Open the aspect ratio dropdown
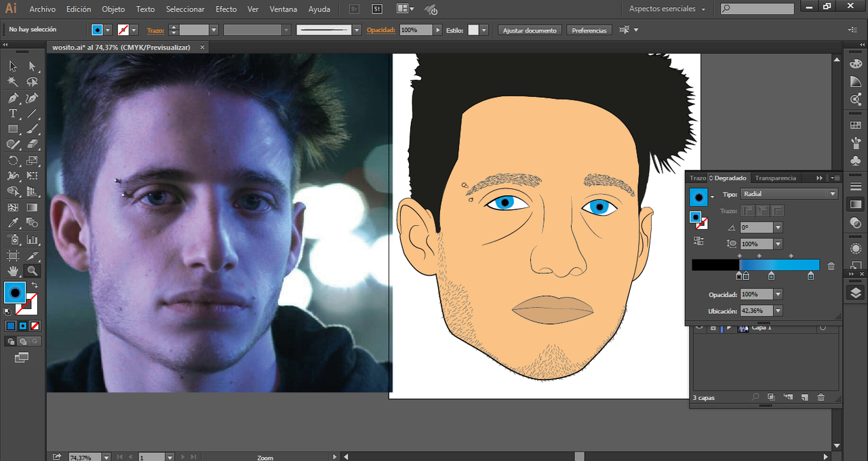868x461 pixels. point(778,244)
